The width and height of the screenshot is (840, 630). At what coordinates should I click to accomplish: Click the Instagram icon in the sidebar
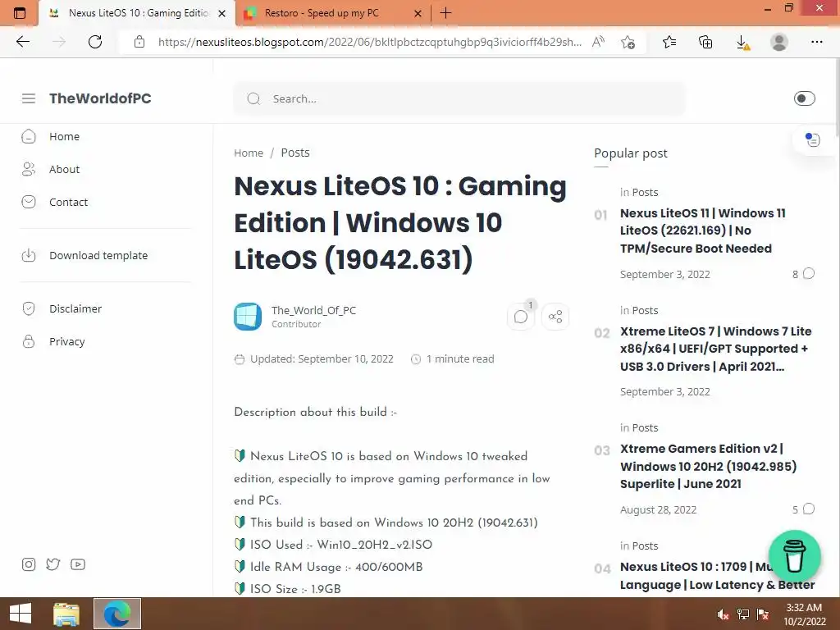point(29,564)
